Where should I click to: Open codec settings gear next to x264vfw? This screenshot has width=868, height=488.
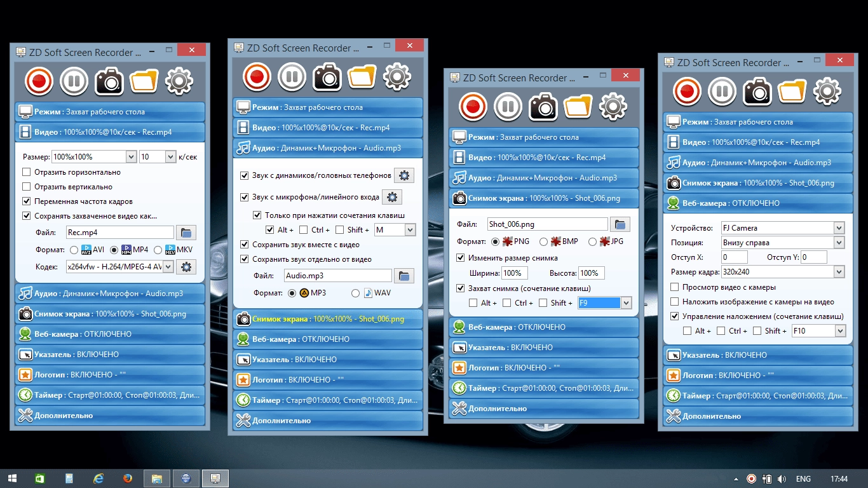[186, 267]
